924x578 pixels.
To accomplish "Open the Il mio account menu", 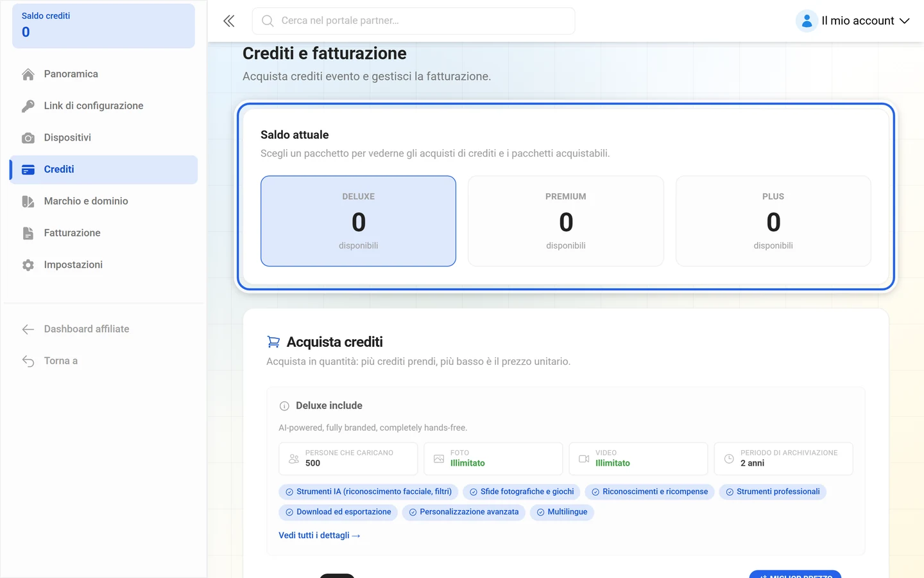I will (x=853, y=21).
